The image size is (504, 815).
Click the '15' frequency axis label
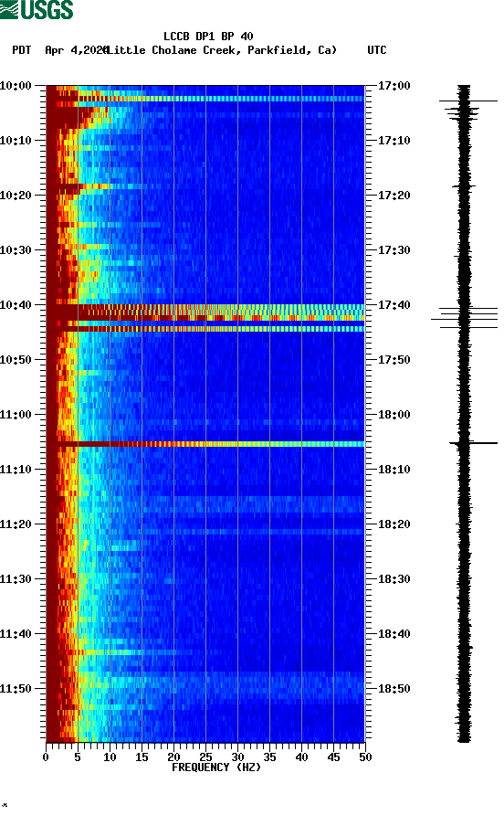142,757
